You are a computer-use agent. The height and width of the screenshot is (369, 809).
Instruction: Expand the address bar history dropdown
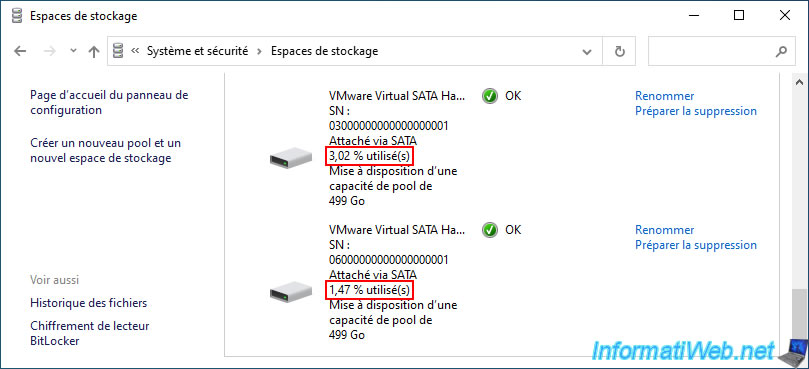(587, 52)
